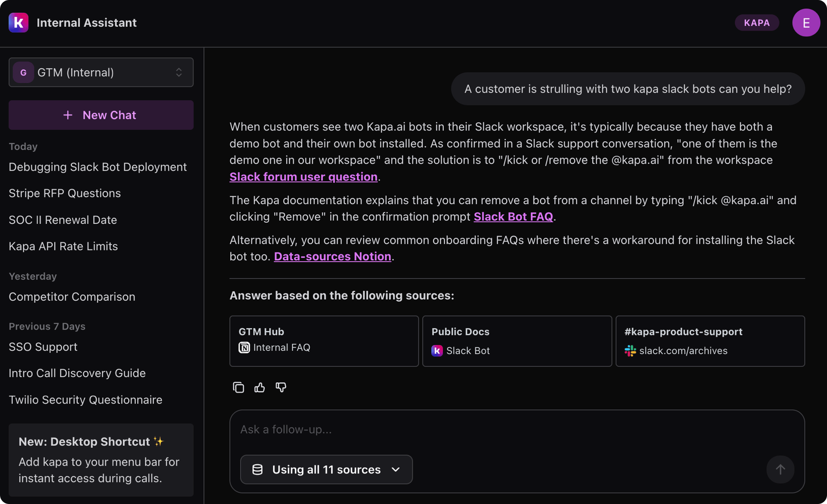827x504 pixels.
Task: Click the plus icon on New Chat
Action: [68, 115]
